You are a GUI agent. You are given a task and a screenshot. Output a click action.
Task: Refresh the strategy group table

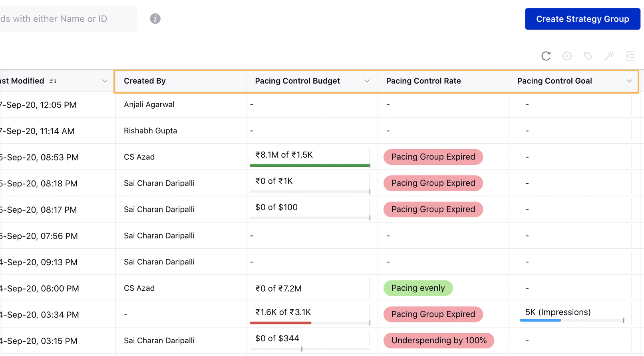click(x=546, y=56)
